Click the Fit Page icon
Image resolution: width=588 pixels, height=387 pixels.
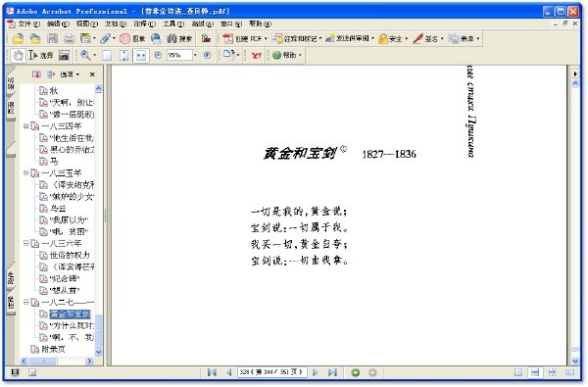pyautogui.click(x=123, y=56)
